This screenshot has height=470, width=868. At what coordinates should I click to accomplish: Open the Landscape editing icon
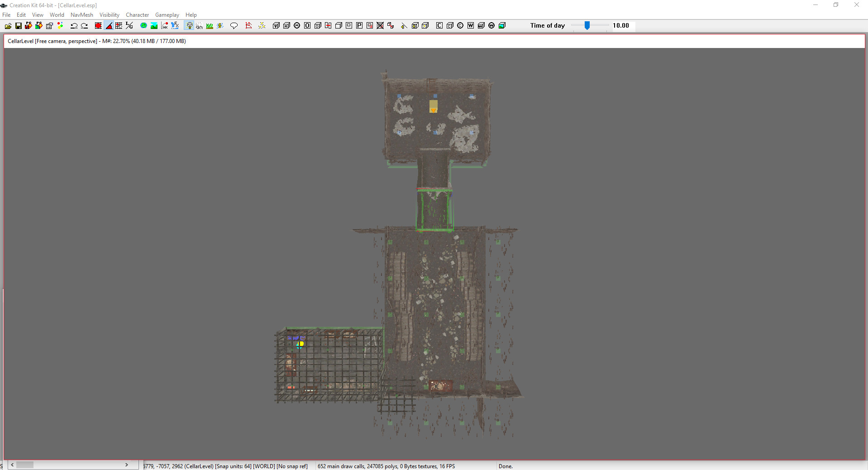click(x=154, y=26)
